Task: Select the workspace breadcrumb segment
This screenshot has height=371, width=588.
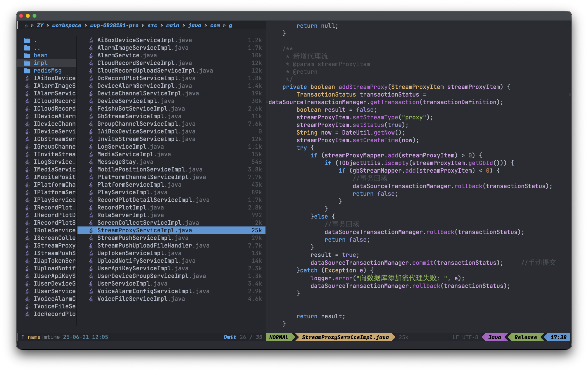Action: point(67,25)
